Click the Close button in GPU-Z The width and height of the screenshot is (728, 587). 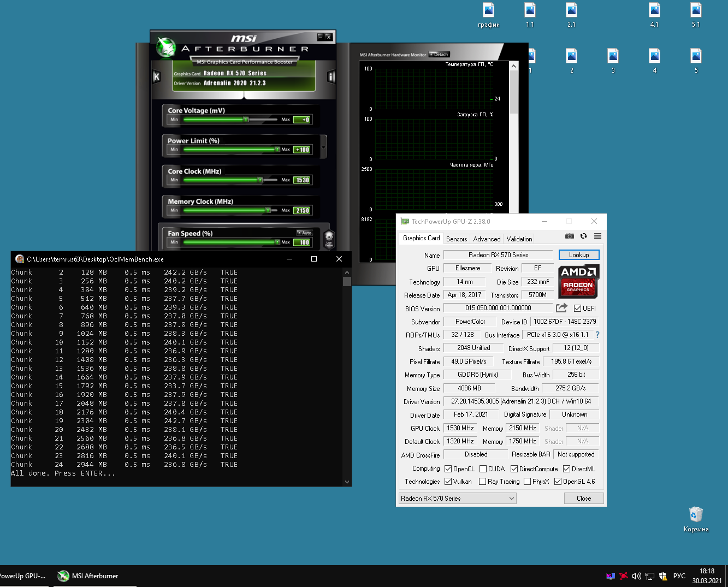point(584,499)
